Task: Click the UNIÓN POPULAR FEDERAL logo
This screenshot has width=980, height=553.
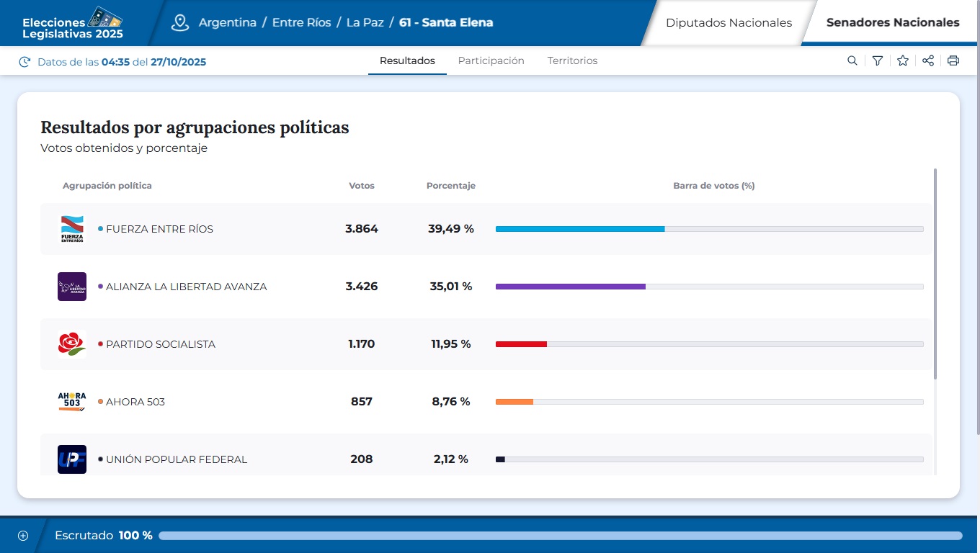Action: pyautogui.click(x=71, y=459)
